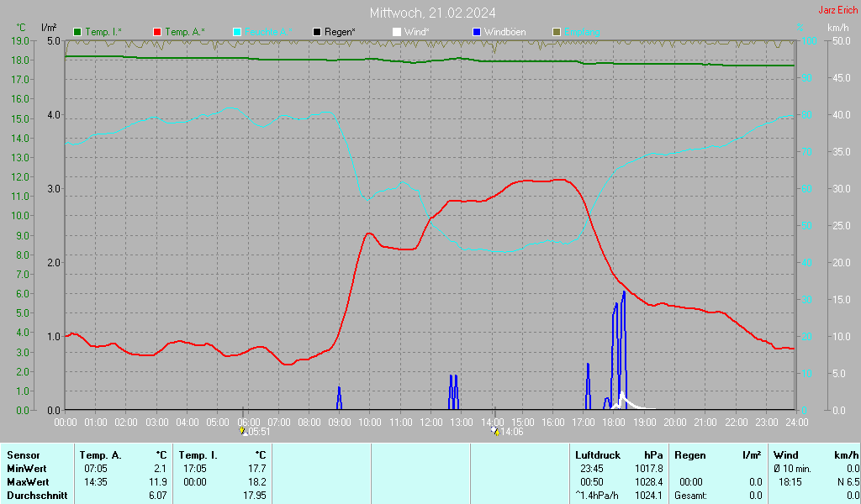
Task: Toggle the cyan Feuchte A. legend square
Action: [x=237, y=33]
